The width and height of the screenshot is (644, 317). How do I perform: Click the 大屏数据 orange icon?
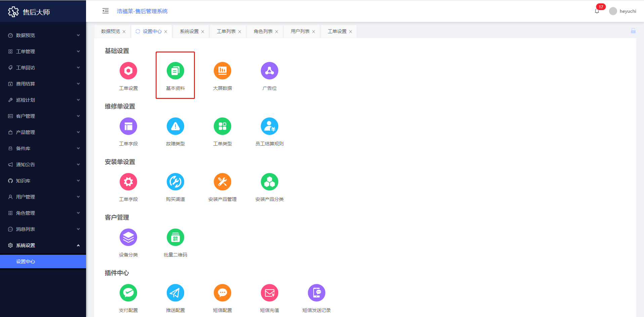(x=222, y=71)
